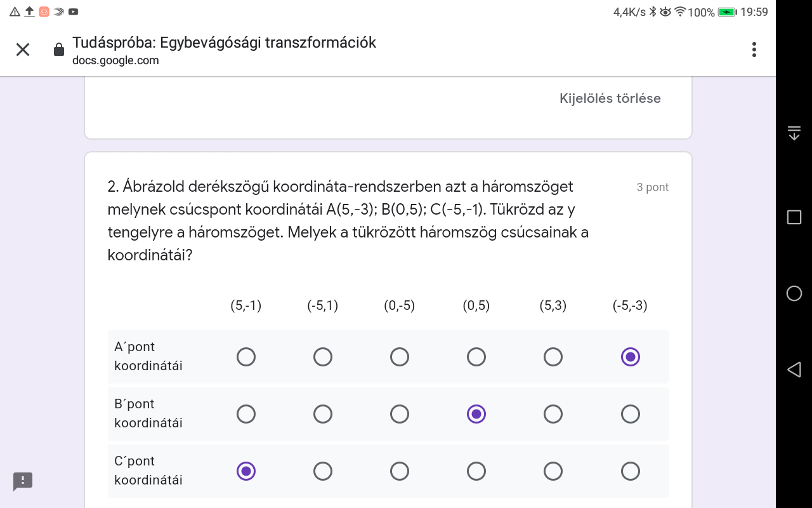The width and height of the screenshot is (812, 508).
Task: Close the browser tab with X icon
Action: pyautogui.click(x=23, y=50)
